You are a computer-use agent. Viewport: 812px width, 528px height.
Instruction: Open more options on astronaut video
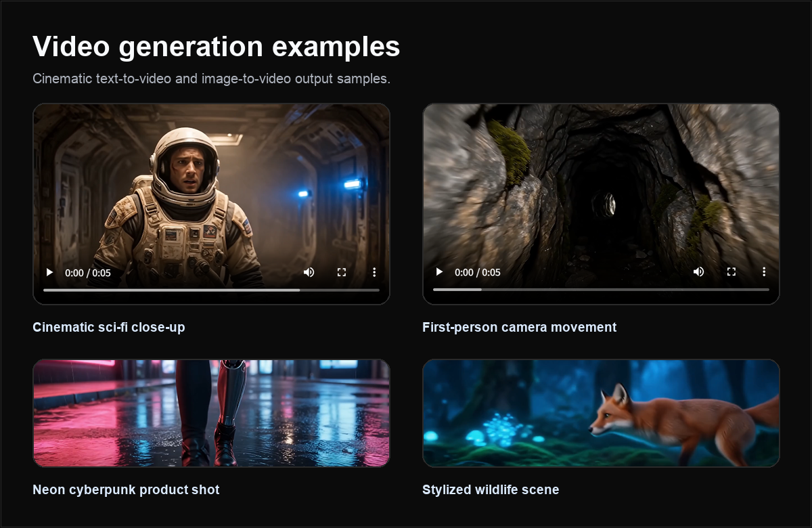[x=374, y=272]
